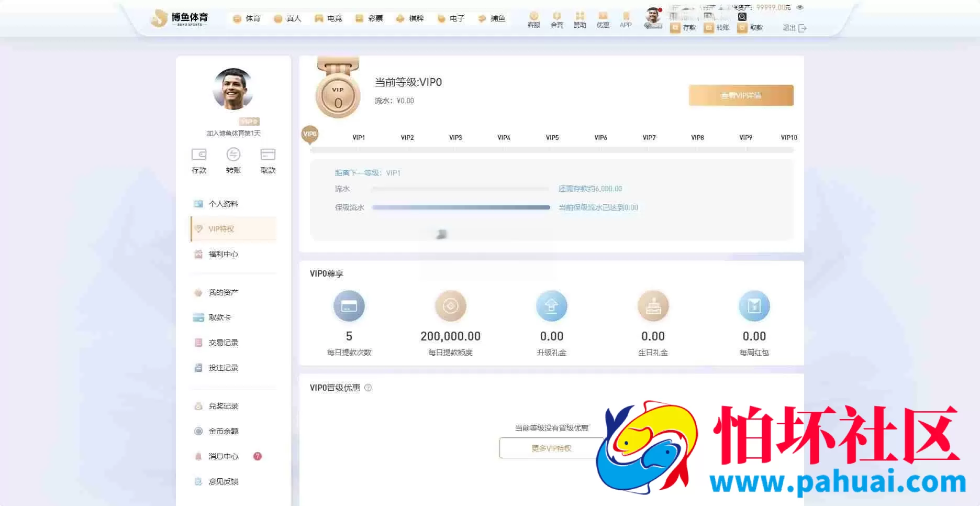The width and height of the screenshot is (980, 506).
Task: Open 意见反馈 feedback
Action: 233,481
